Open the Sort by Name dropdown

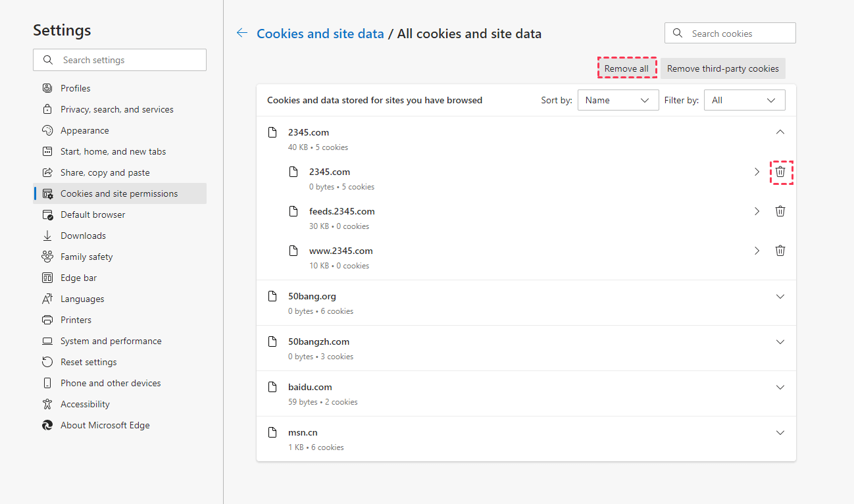pyautogui.click(x=618, y=100)
